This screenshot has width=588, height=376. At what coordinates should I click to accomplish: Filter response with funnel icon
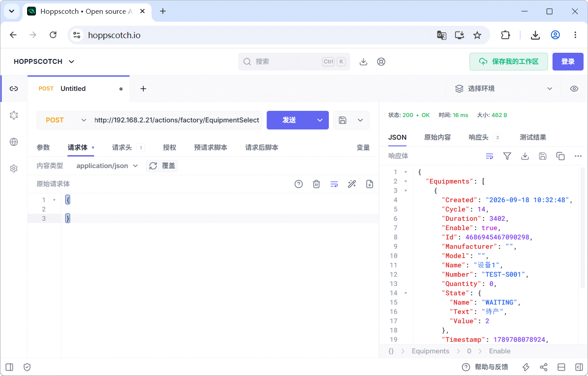click(507, 156)
